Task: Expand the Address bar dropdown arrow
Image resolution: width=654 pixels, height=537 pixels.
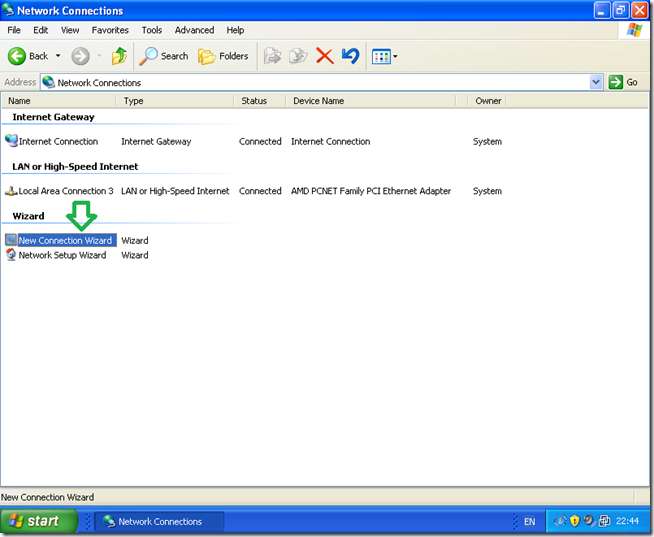Action: pos(597,83)
